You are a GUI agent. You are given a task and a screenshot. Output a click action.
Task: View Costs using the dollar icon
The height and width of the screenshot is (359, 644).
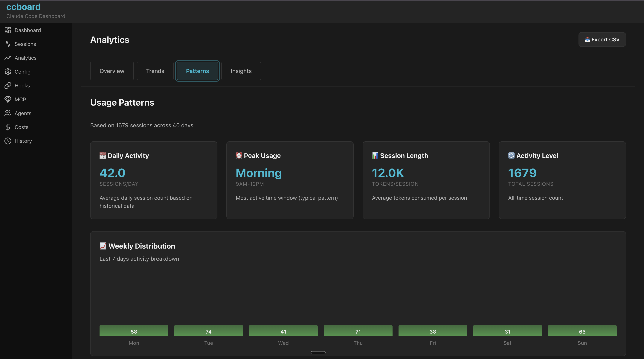(x=22, y=127)
